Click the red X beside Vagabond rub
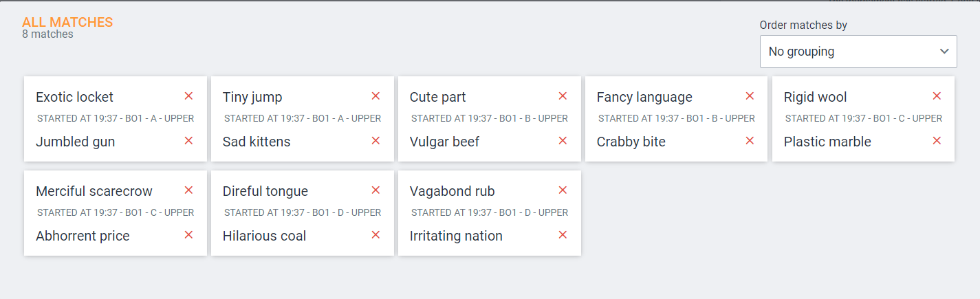 (563, 190)
